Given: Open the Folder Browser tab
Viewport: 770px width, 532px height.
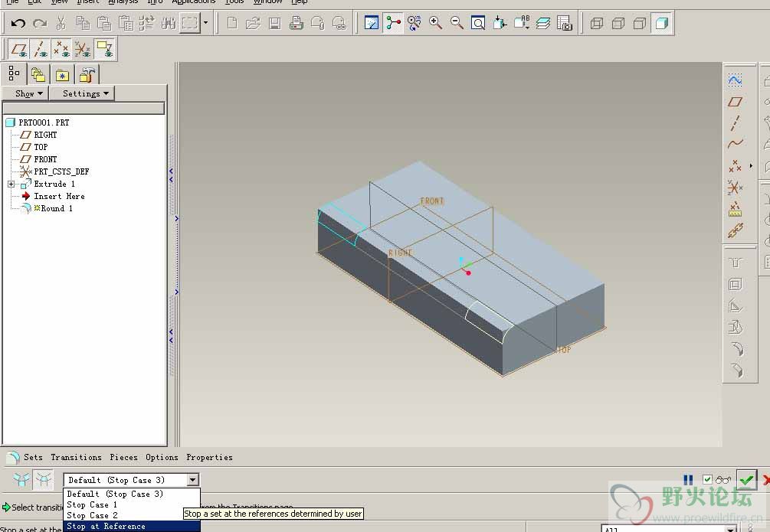Looking at the screenshot, I should point(38,75).
